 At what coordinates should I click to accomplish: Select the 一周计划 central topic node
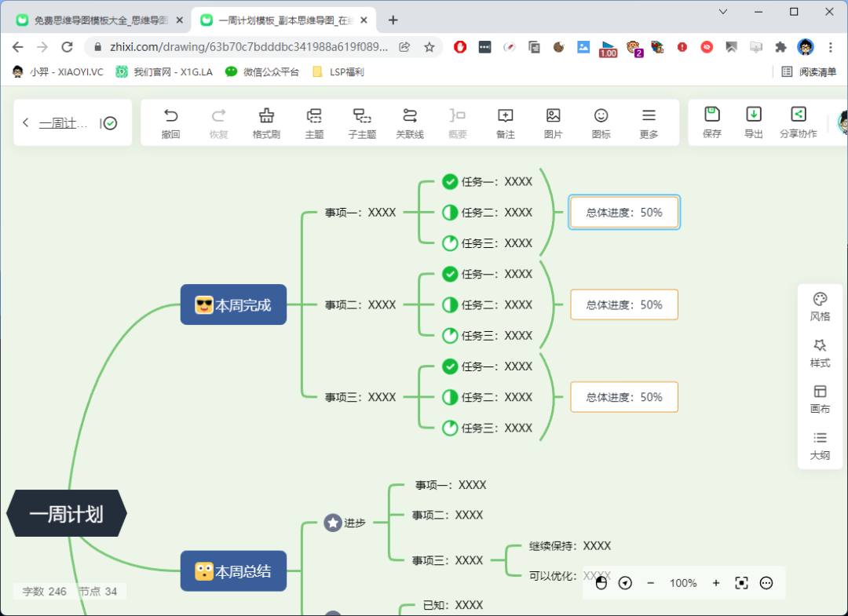coord(67,513)
